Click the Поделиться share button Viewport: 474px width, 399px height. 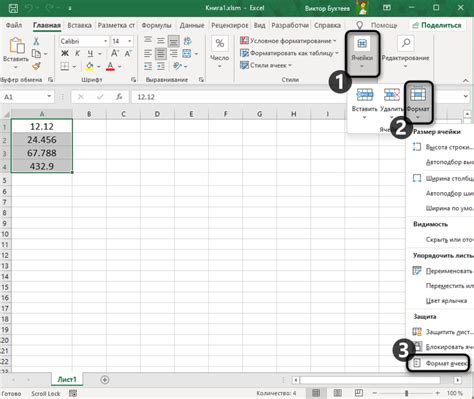[x=437, y=25]
